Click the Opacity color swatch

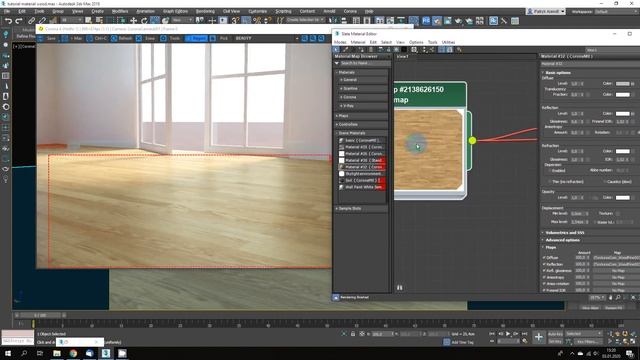click(x=622, y=198)
